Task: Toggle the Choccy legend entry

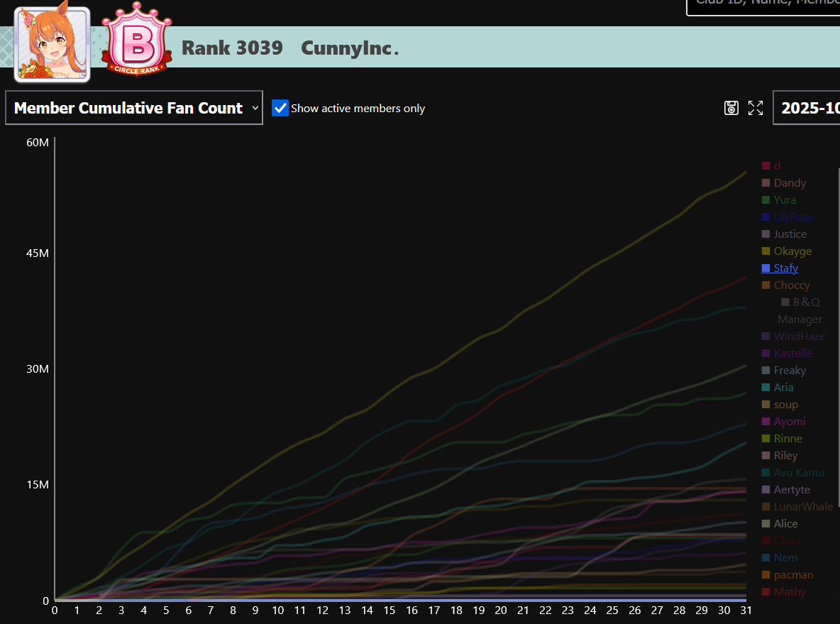Action: pyautogui.click(x=786, y=285)
